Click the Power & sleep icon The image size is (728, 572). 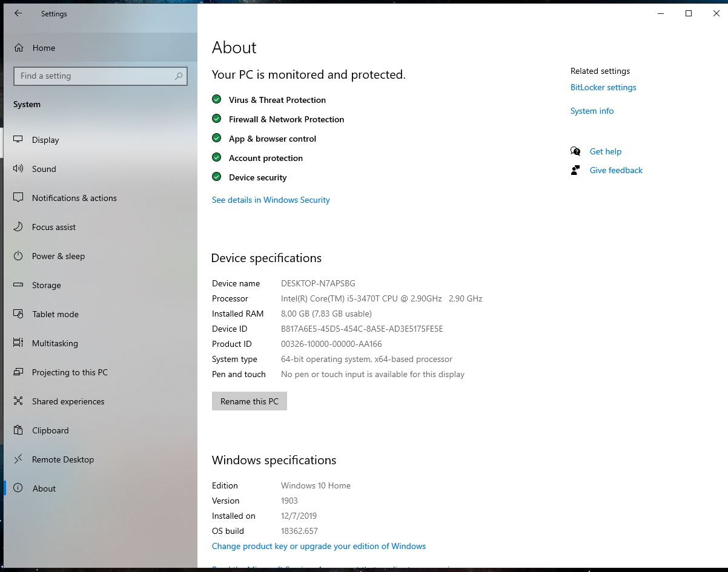coord(18,256)
